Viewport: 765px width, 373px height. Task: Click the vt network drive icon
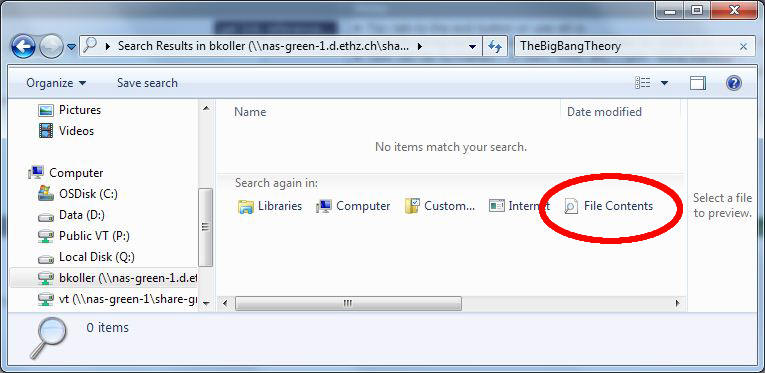click(45, 299)
